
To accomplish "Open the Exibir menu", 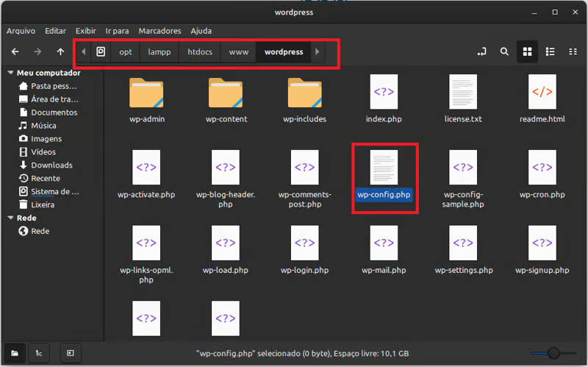I will 86,31.
